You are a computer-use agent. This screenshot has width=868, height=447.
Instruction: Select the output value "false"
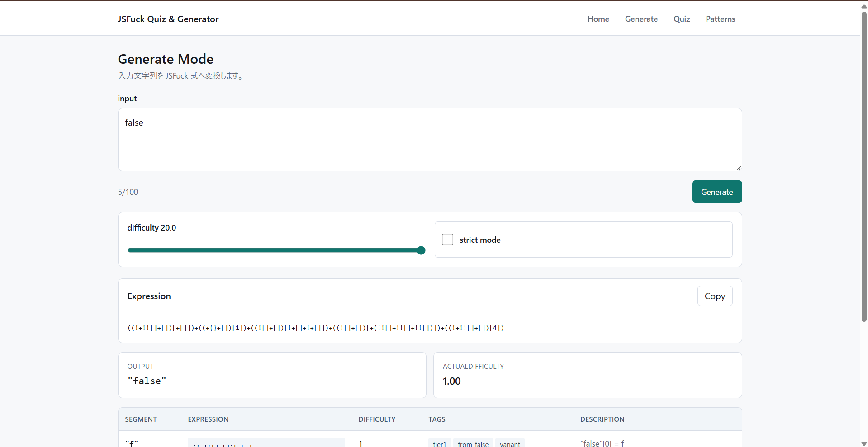point(147,381)
